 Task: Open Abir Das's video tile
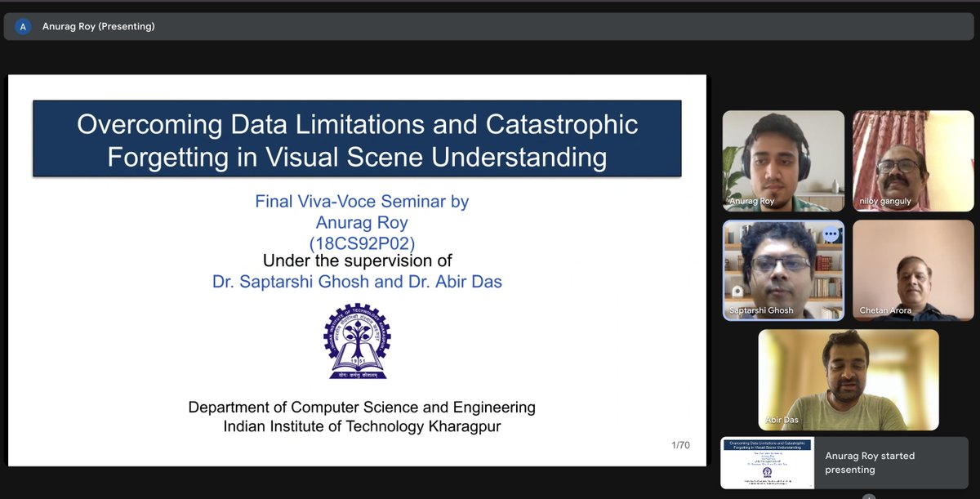849,380
